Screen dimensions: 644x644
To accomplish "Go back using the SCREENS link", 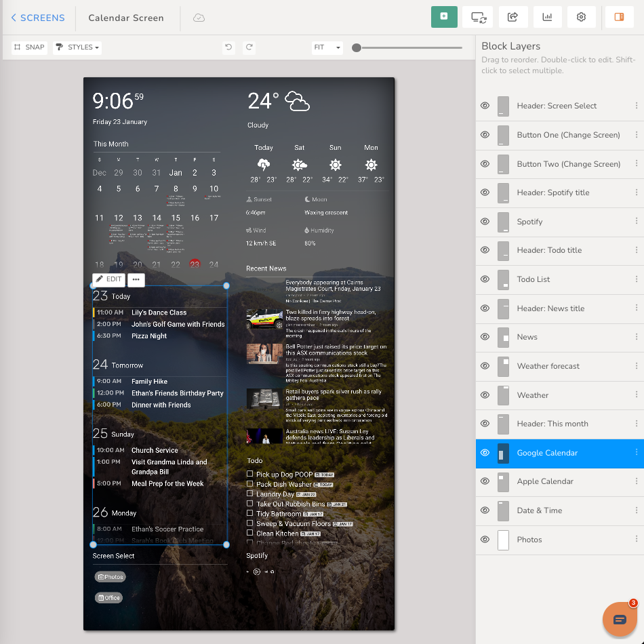I will tap(37, 18).
